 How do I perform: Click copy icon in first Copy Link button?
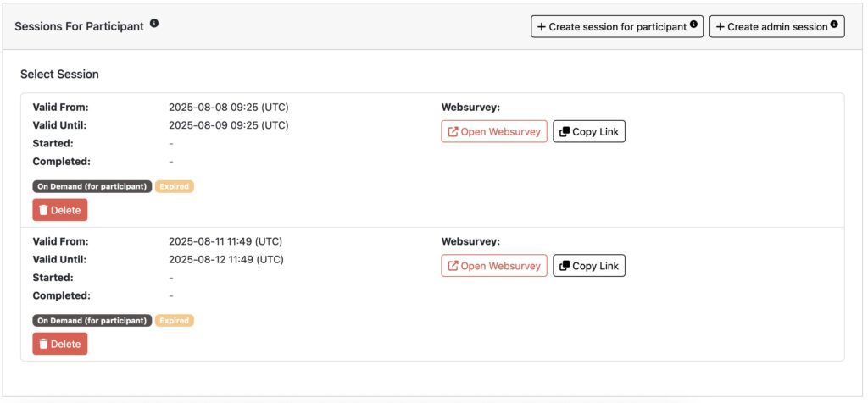pyautogui.click(x=565, y=132)
